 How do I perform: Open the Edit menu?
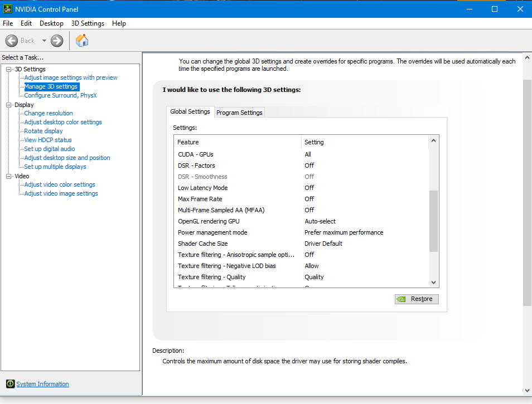coord(26,23)
